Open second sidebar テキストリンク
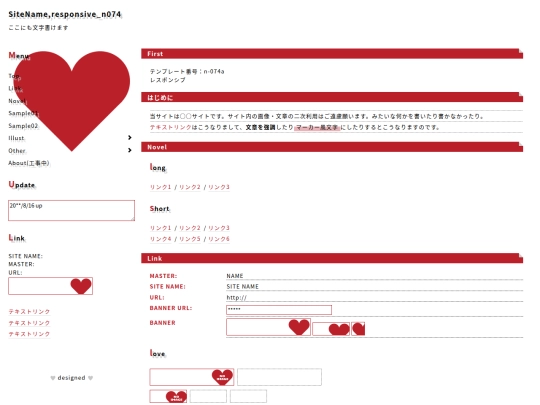The image size is (540, 405). click(x=29, y=323)
